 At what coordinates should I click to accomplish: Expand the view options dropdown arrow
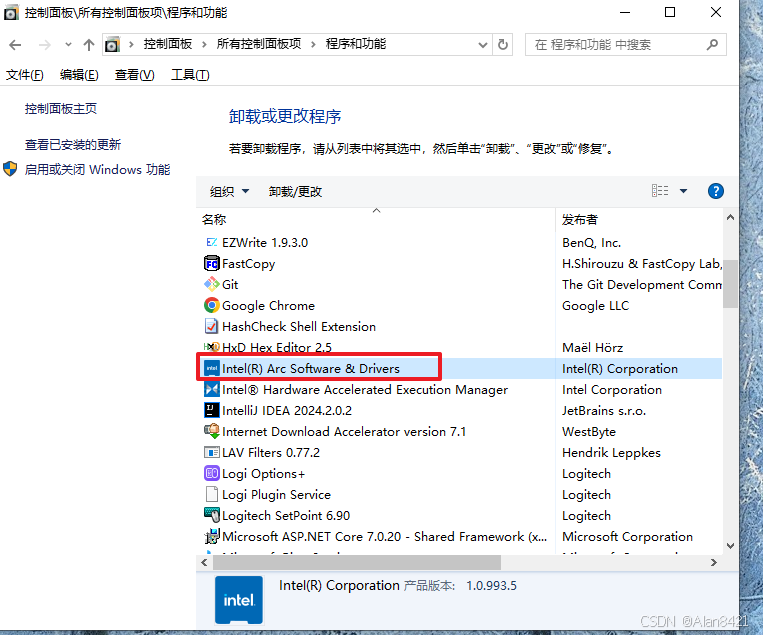click(x=683, y=191)
